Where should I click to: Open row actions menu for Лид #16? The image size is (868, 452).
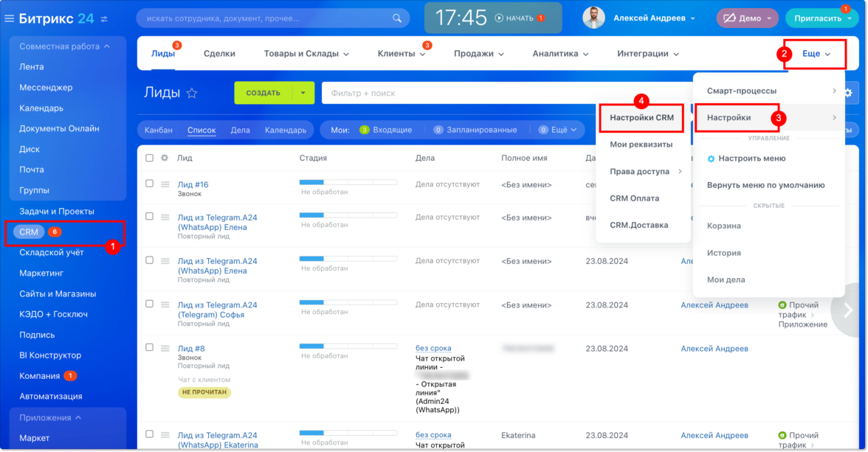165,184
